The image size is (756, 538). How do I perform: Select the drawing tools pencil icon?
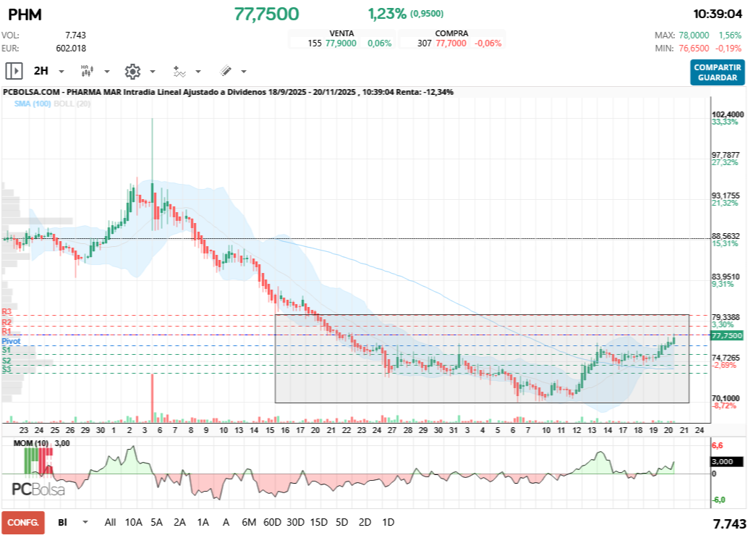[x=225, y=70]
